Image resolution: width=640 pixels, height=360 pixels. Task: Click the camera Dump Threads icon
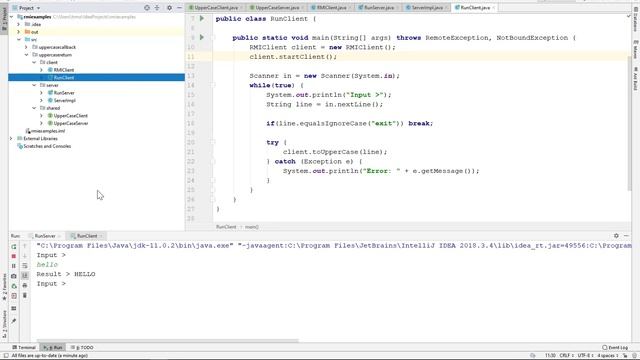pyautogui.click(x=13, y=276)
